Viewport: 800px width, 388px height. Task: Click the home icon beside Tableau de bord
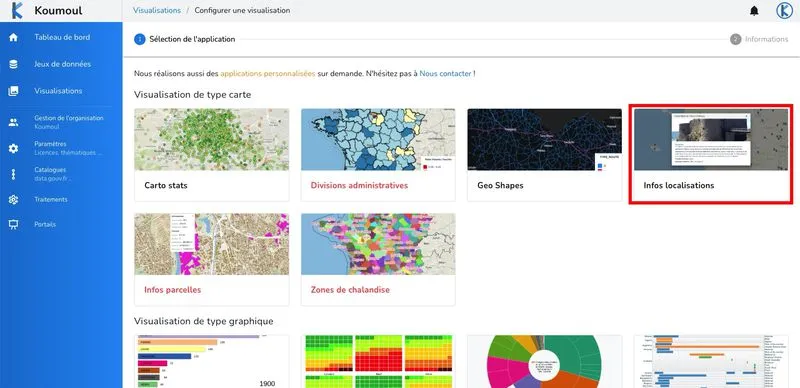click(13, 37)
